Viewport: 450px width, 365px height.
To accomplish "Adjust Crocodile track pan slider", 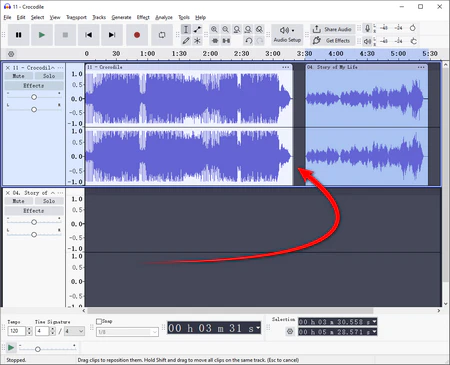I will click(34, 110).
